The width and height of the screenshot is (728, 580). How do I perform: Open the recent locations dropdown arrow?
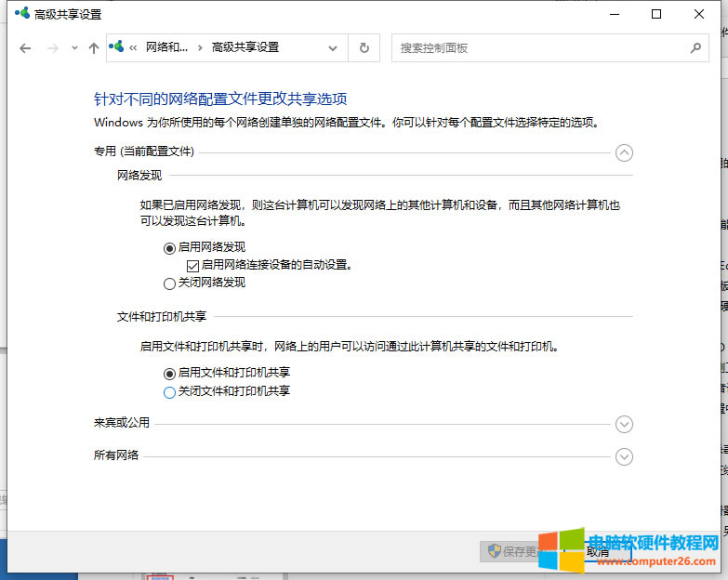[74, 48]
